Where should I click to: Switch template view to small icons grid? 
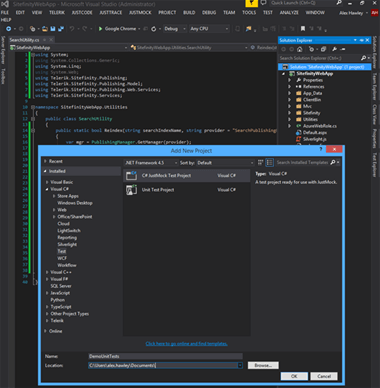coord(260,163)
